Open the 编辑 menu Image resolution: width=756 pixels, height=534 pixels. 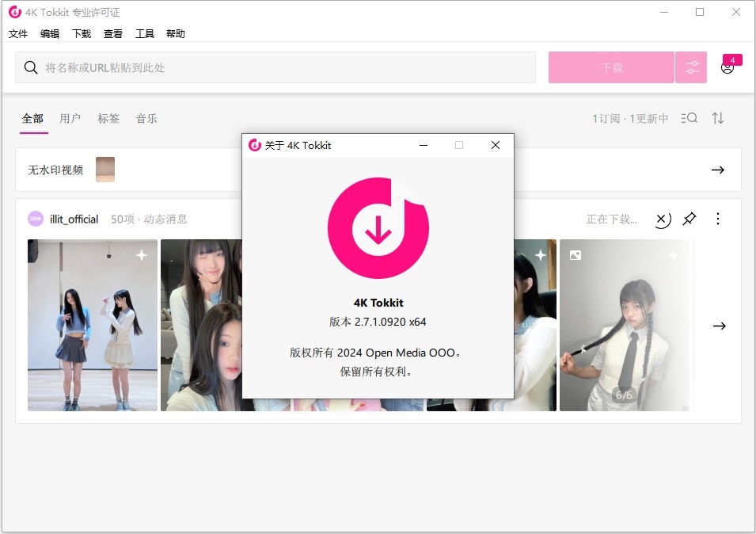click(50, 34)
